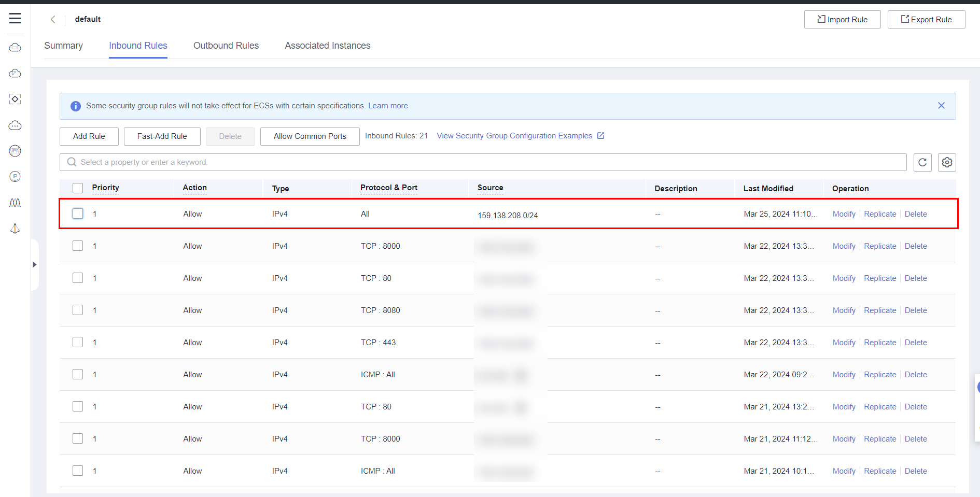Switch to the Outbound Rules tab

tap(226, 46)
